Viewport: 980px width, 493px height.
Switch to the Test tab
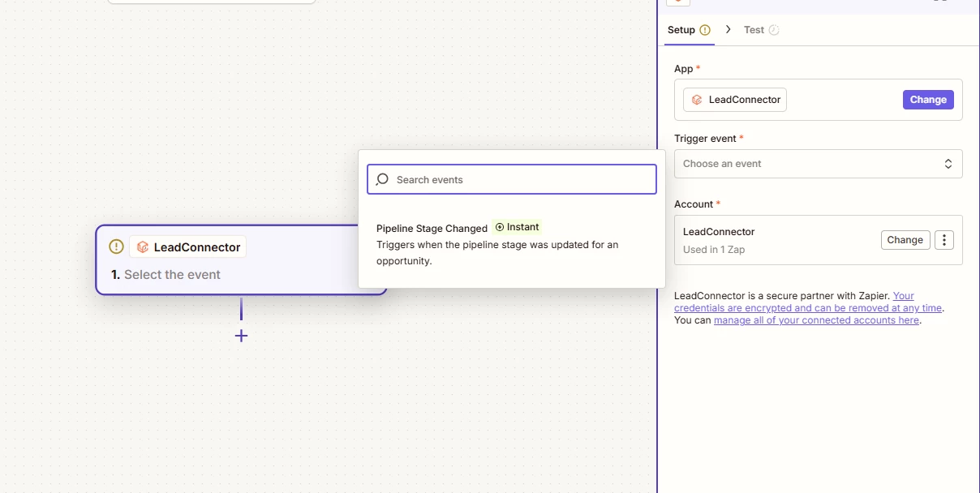[x=762, y=30]
